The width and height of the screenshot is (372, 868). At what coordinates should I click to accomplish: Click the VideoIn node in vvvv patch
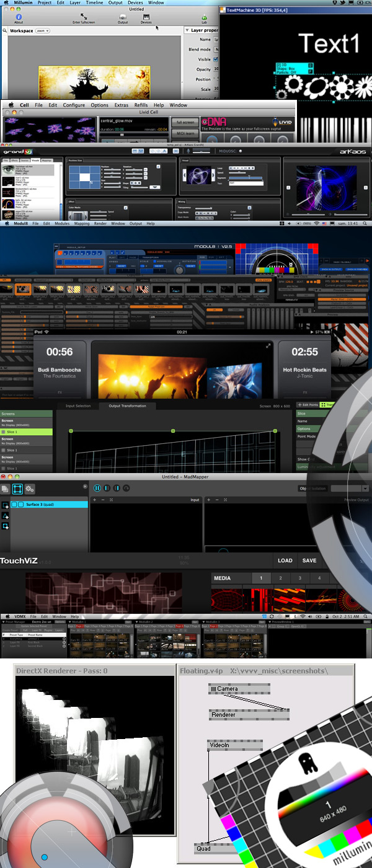[234, 746]
